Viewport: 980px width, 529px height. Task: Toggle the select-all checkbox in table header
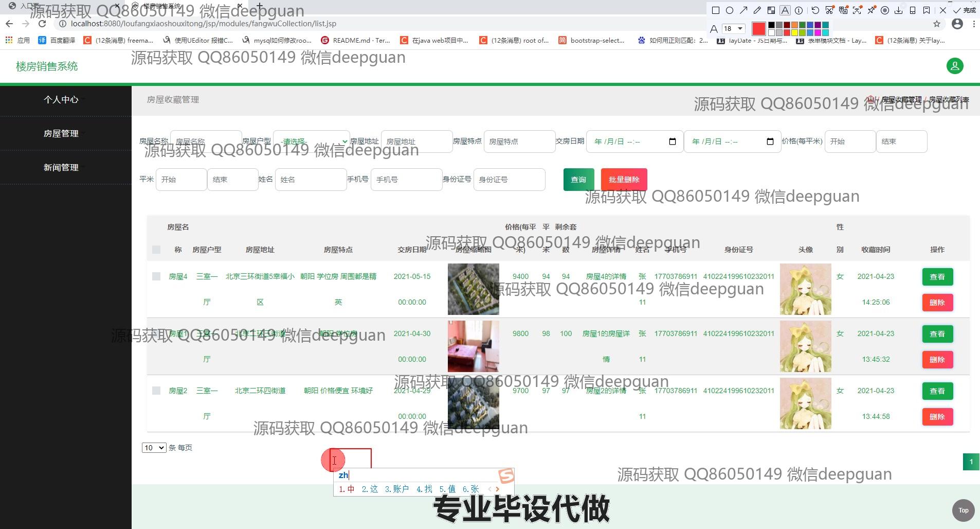click(156, 250)
